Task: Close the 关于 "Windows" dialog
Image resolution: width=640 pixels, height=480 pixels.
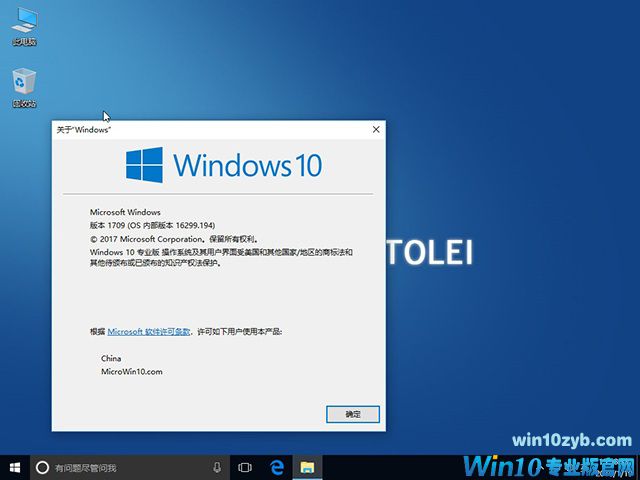Action: tap(375, 129)
